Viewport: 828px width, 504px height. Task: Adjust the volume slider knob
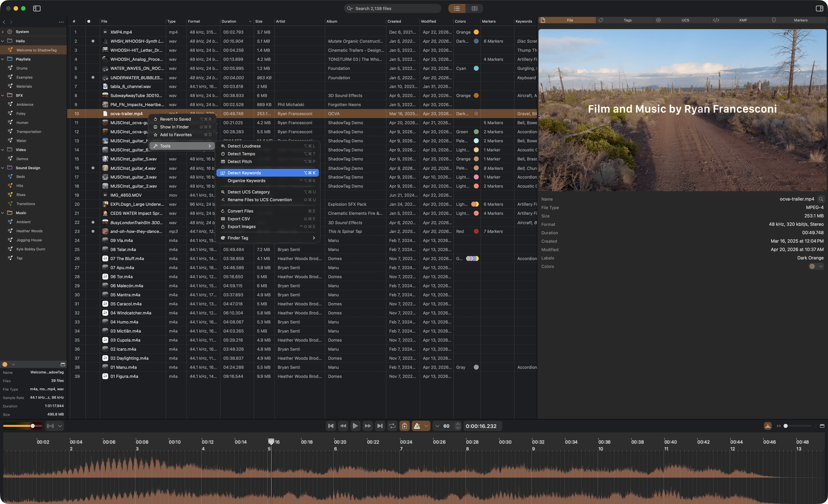coord(33,426)
